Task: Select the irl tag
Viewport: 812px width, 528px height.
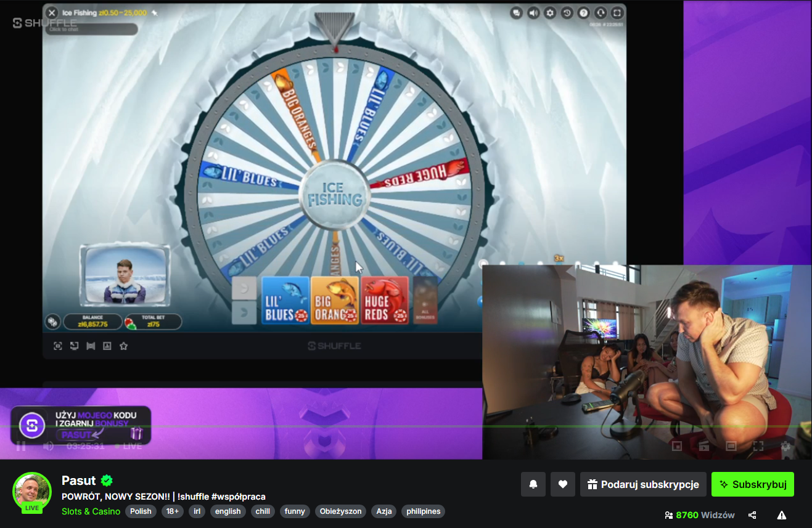Action: (197, 511)
